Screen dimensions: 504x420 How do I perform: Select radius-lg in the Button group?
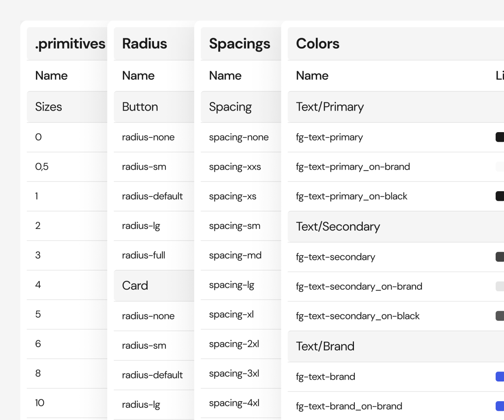tap(154, 226)
